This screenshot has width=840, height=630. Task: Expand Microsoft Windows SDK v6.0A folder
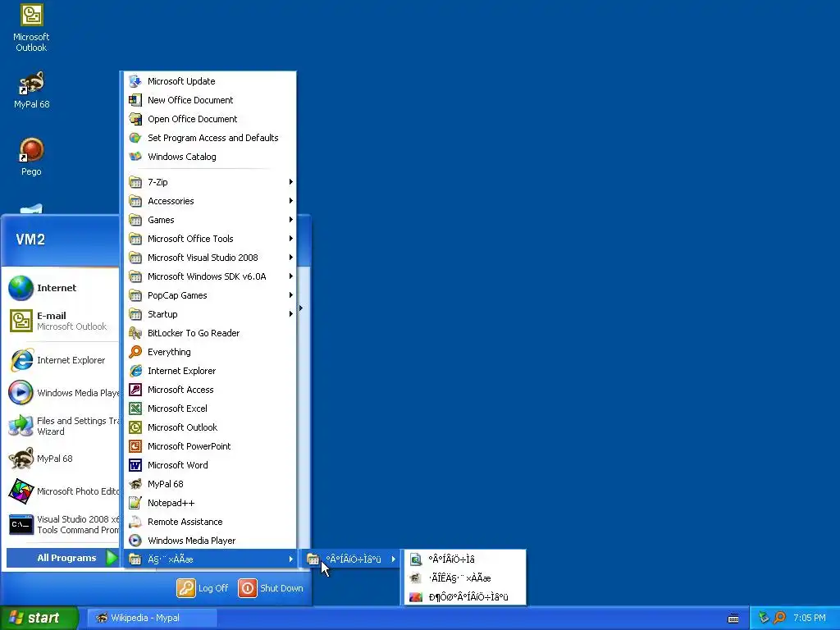(210, 276)
